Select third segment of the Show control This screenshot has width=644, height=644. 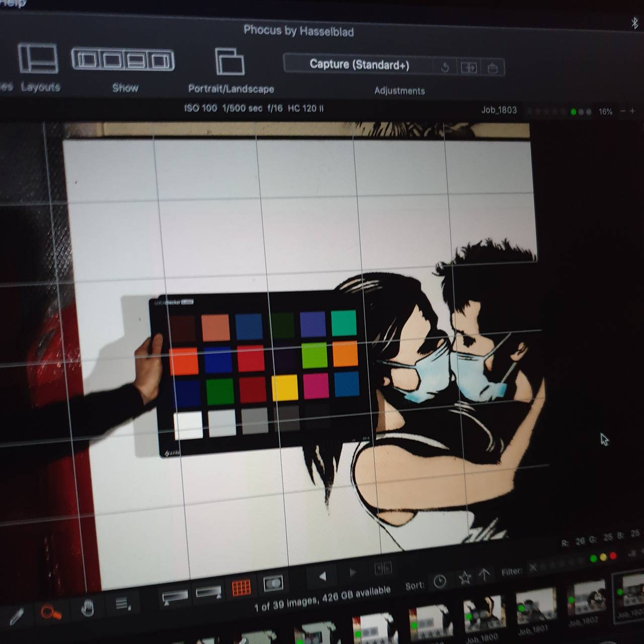pos(136,61)
